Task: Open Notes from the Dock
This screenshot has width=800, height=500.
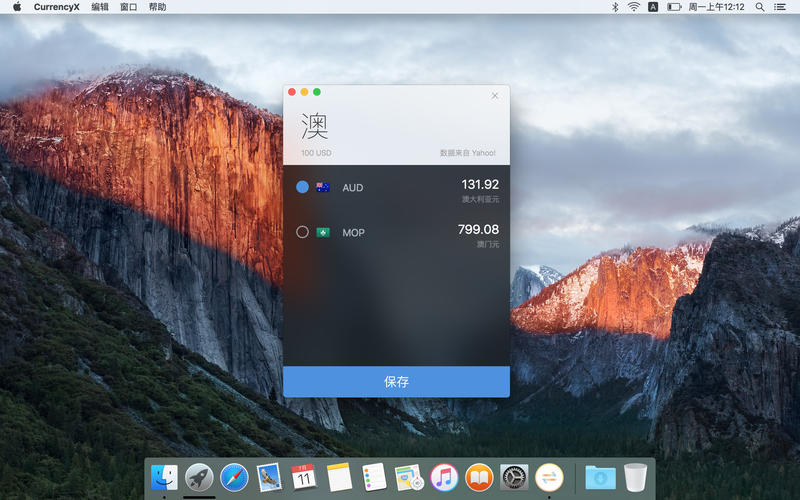Action: pyautogui.click(x=339, y=478)
